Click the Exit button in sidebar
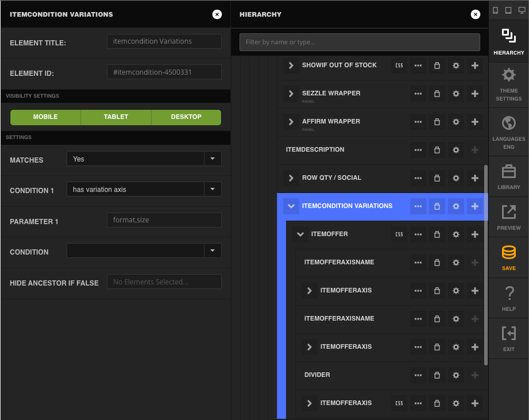The height and width of the screenshot is (420, 529). point(508,338)
